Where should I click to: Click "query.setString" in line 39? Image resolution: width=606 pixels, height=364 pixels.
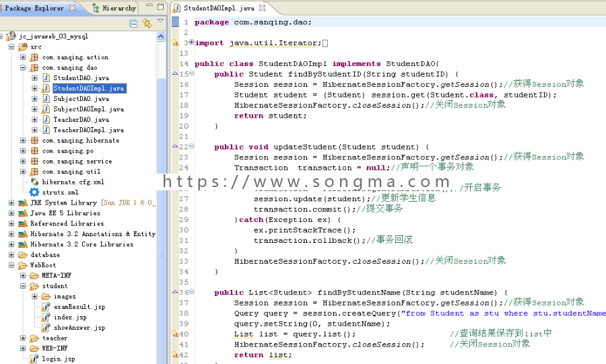pos(271,324)
